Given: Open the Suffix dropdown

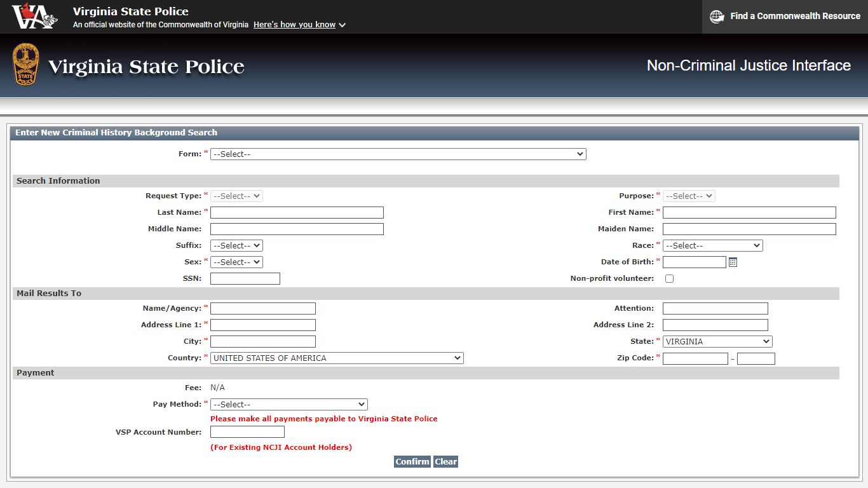Looking at the screenshot, I should coord(236,245).
